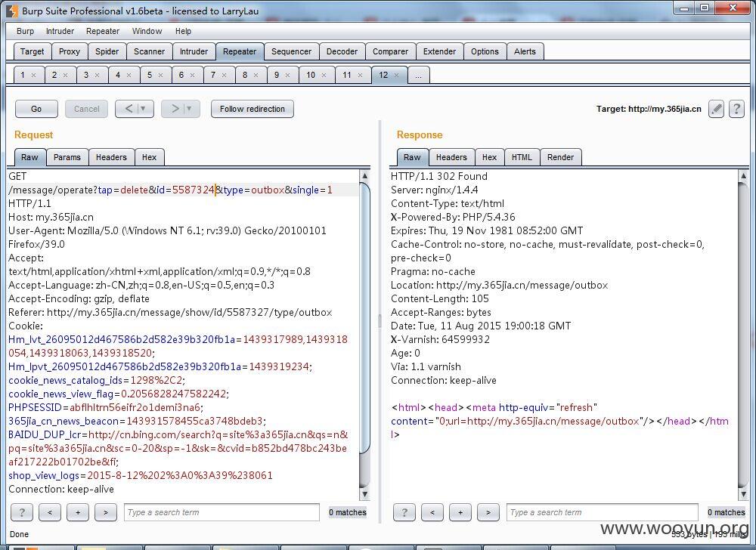The image size is (756, 550).
Task: Click the id value 5587324 in request
Action: (x=194, y=190)
